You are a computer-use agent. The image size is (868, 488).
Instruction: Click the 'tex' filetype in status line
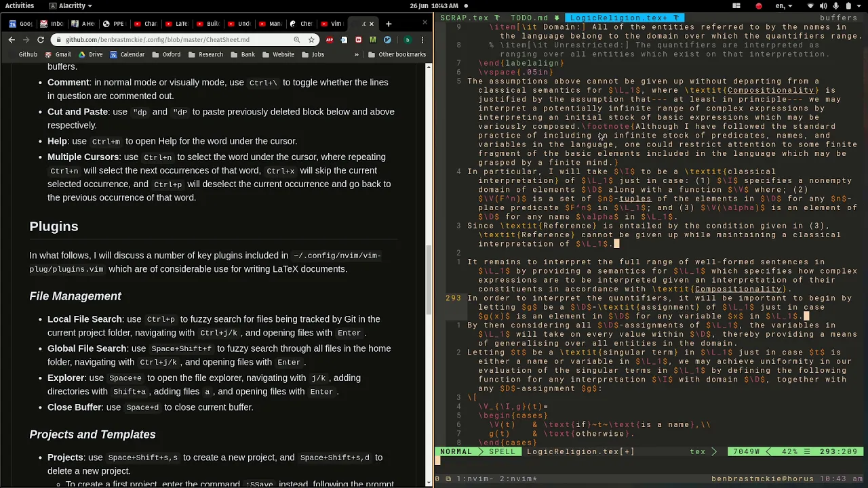(698, 451)
